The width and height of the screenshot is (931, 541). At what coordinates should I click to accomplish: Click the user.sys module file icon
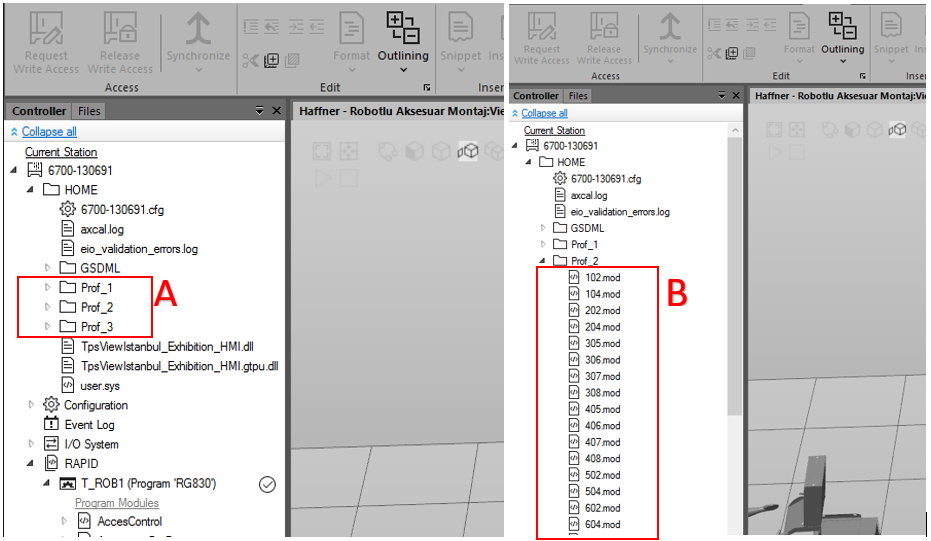(68, 385)
